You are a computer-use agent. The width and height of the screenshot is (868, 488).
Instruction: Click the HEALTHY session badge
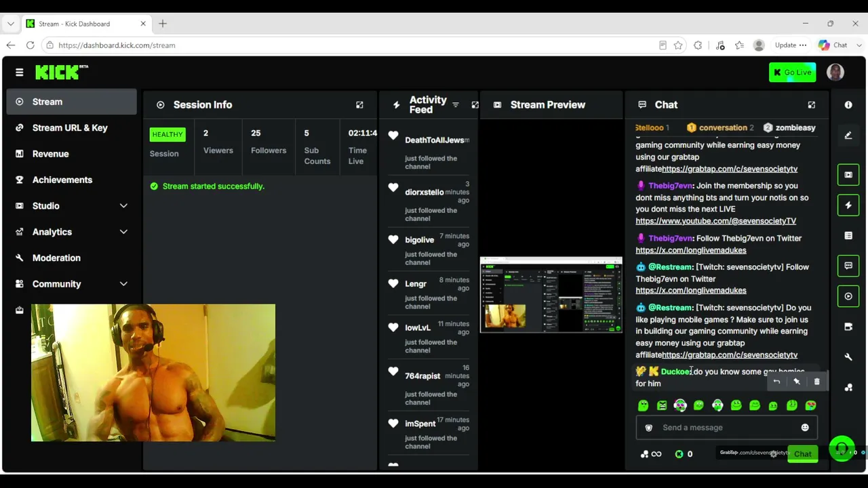click(x=167, y=134)
